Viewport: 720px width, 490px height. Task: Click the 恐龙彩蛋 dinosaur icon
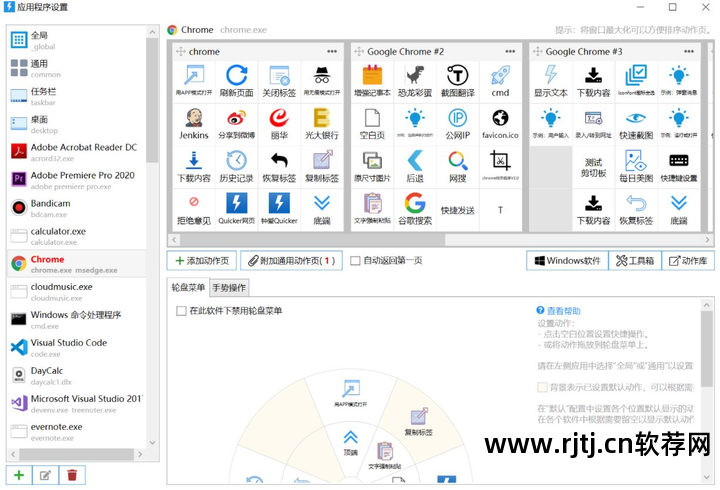415,75
